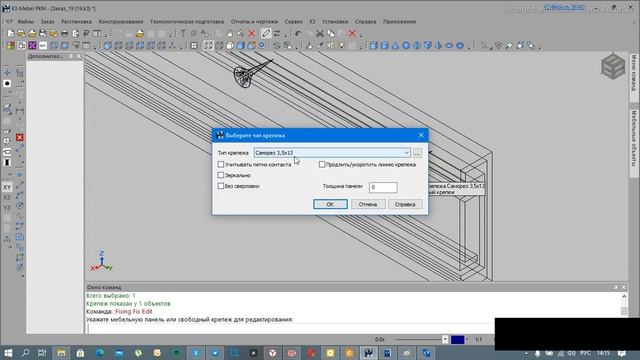The image size is (640, 360).
Task: Open File Explorer from taskbar
Action: [x=61, y=353]
